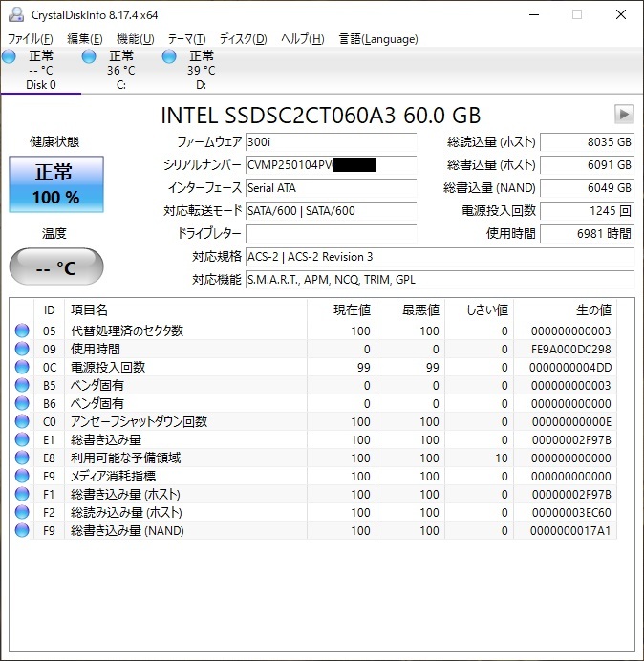The height and width of the screenshot is (661, 644).
Task: Click the しきい値 column header
Action: point(479,310)
